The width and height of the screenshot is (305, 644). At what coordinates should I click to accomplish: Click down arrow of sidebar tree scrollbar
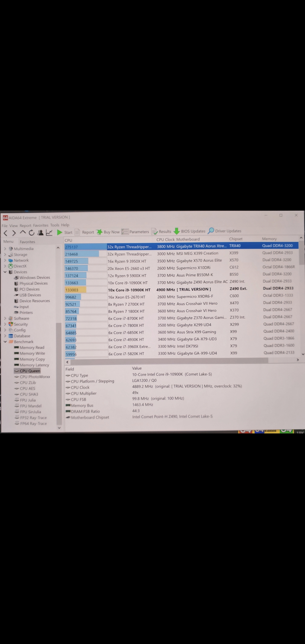click(x=59, y=428)
